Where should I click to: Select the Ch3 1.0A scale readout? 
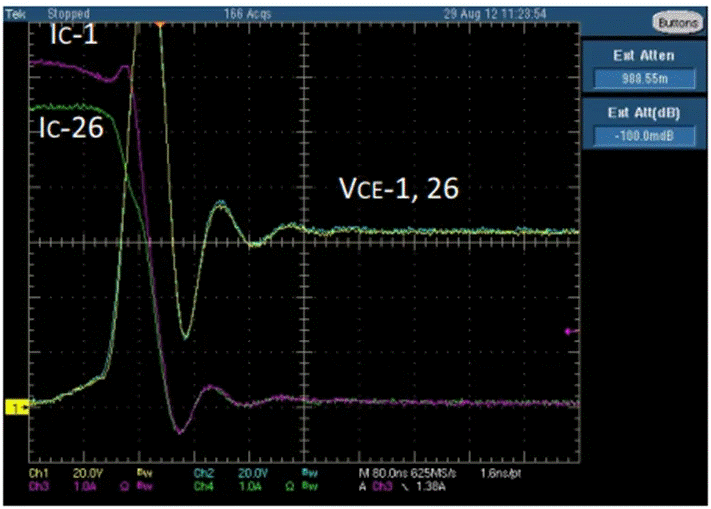click(x=85, y=486)
